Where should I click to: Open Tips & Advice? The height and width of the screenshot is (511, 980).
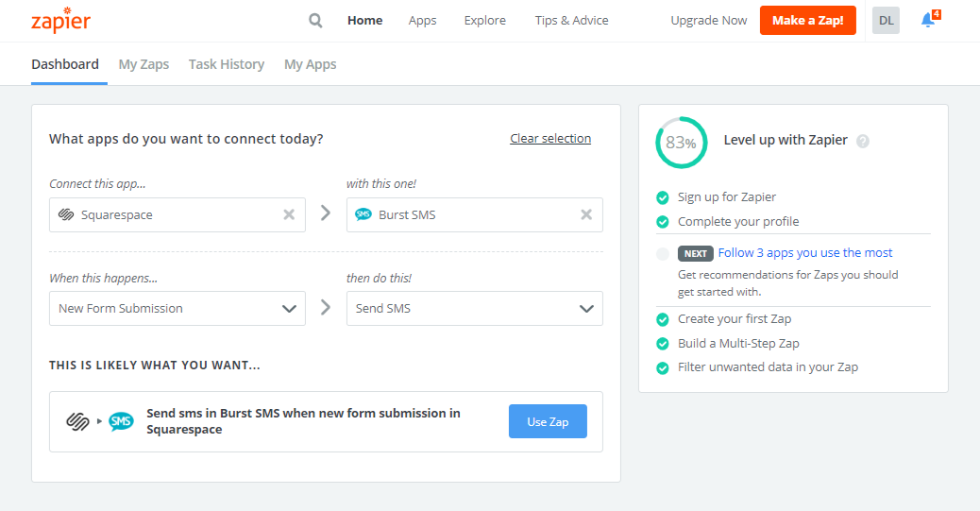point(572,21)
